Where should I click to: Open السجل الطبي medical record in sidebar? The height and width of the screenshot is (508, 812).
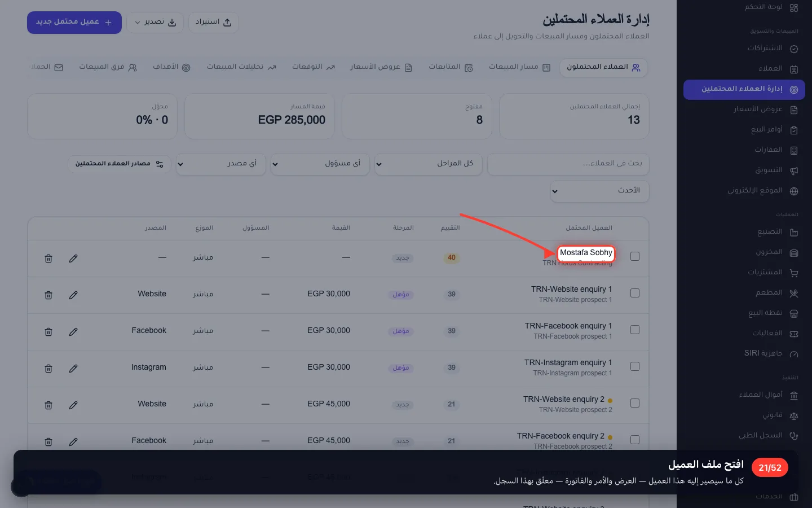[744, 436]
